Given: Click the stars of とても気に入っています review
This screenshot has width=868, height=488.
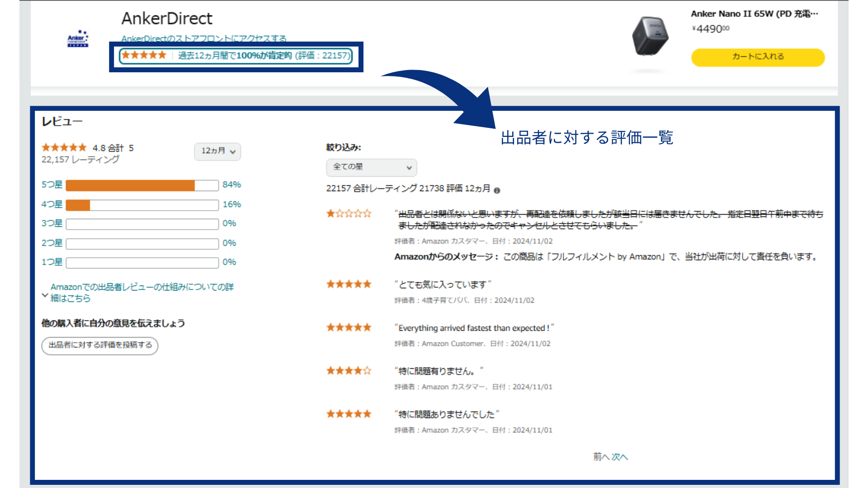Looking at the screenshot, I should [x=349, y=284].
